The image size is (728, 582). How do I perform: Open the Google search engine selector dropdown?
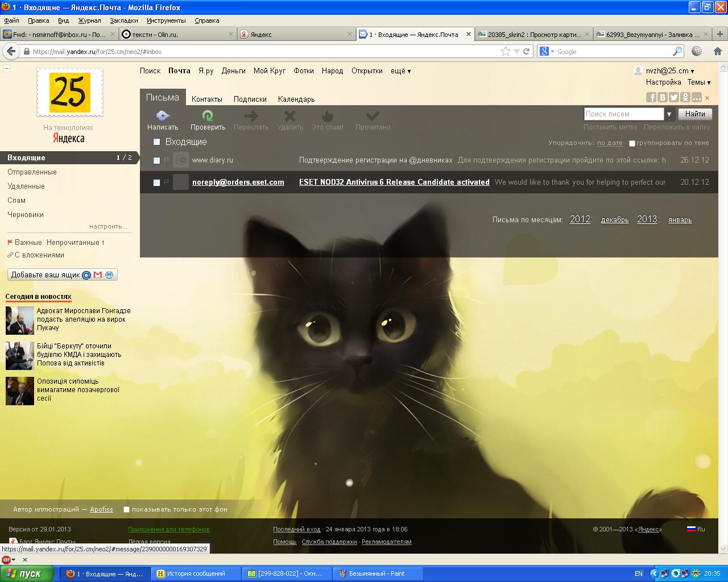(x=552, y=52)
